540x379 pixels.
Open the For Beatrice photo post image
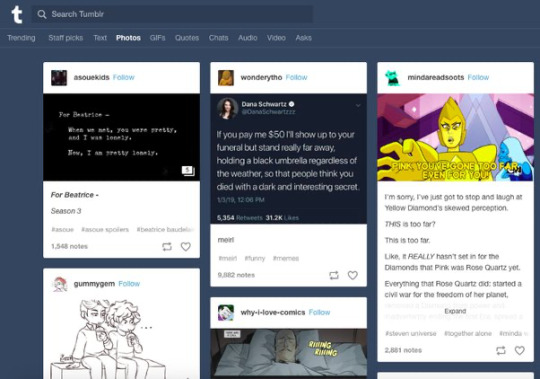point(121,137)
